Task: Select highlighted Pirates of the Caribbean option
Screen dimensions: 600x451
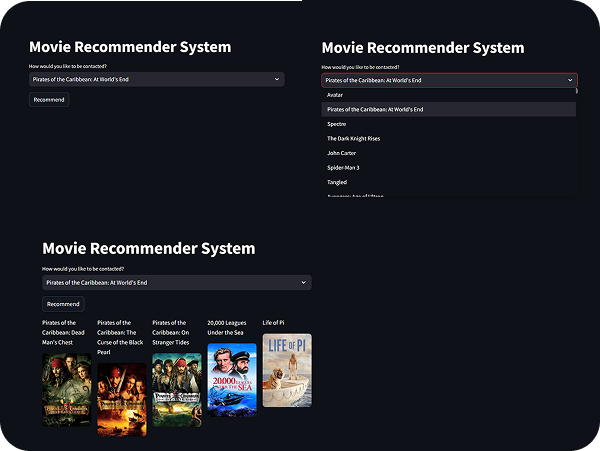Action: (448, 109)
